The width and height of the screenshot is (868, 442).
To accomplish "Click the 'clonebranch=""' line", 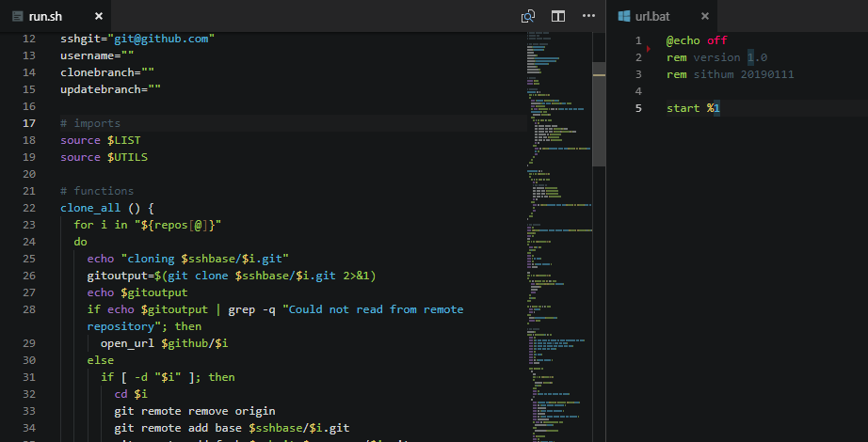I will (106, 72).
